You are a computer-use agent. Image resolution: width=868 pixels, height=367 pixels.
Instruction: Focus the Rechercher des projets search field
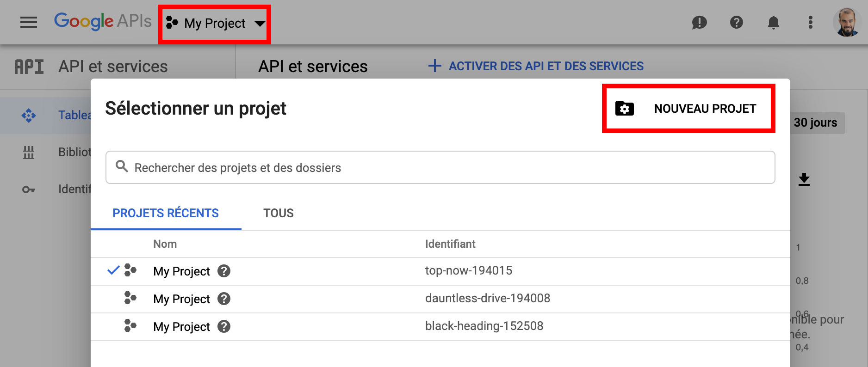(x=440, y=167)
